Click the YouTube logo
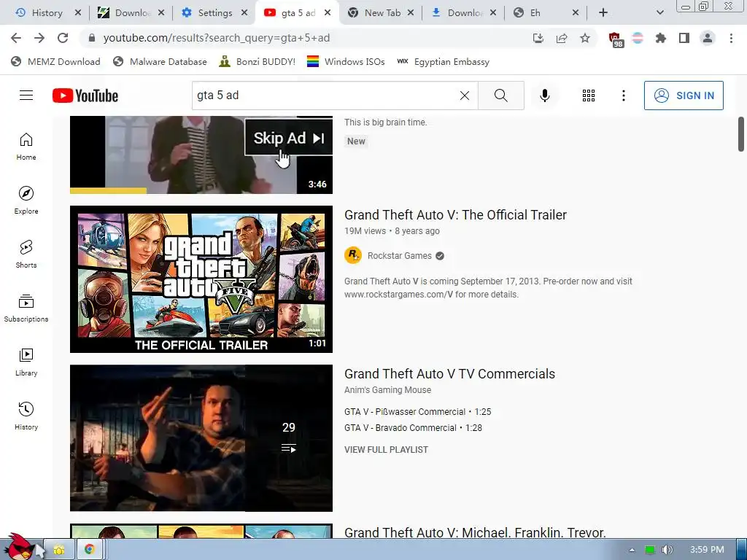747x560 pixels. point(85,96)
